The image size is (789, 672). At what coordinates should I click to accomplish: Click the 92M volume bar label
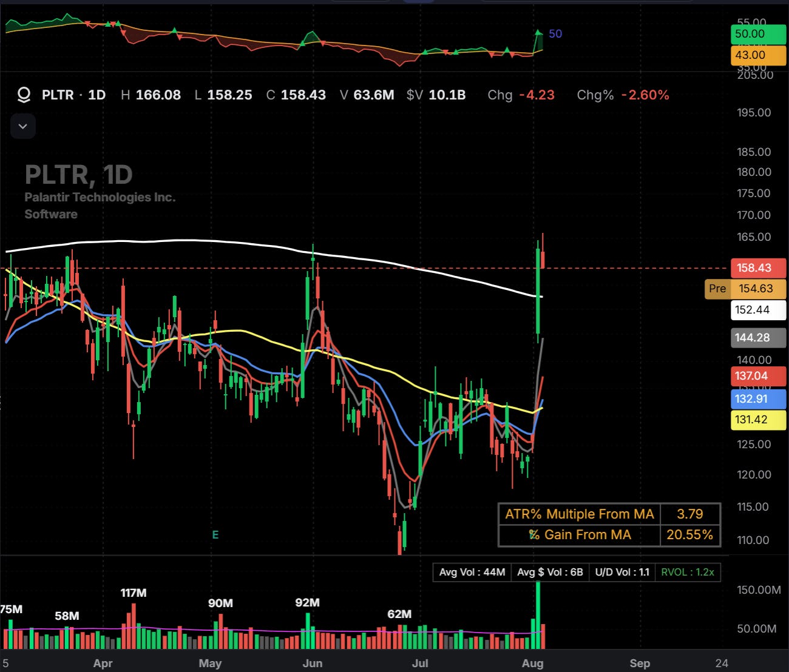tap(307, 603)
